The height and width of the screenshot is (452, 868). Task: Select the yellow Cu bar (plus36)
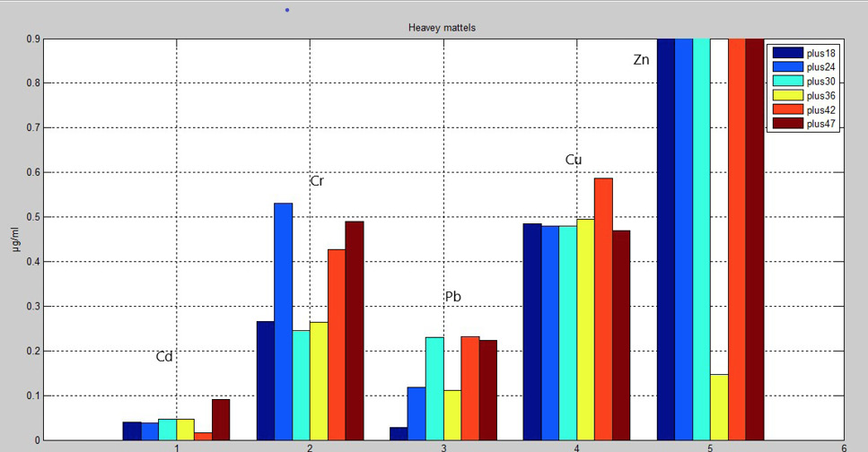click(585, 330)
